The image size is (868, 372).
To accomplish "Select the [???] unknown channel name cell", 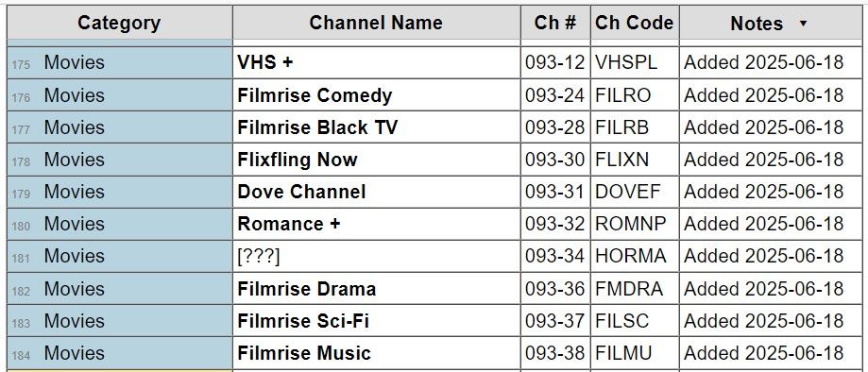I will tap(377, 256).
